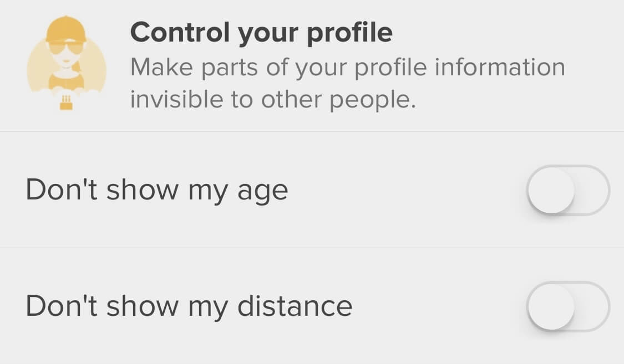This screenshot has height=364, width=624.
Task: Click the right side of the distance switch track
Action: [592, 306]
